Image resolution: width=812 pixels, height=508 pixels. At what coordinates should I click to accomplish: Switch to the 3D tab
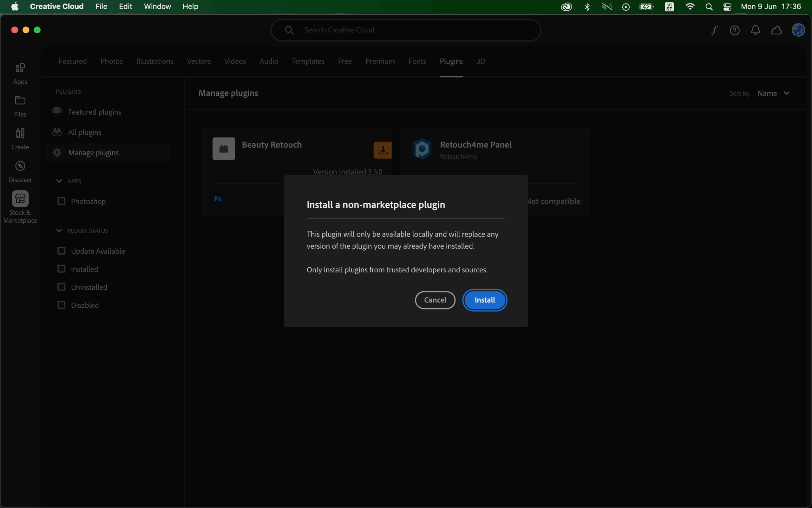tap(481, 61)
